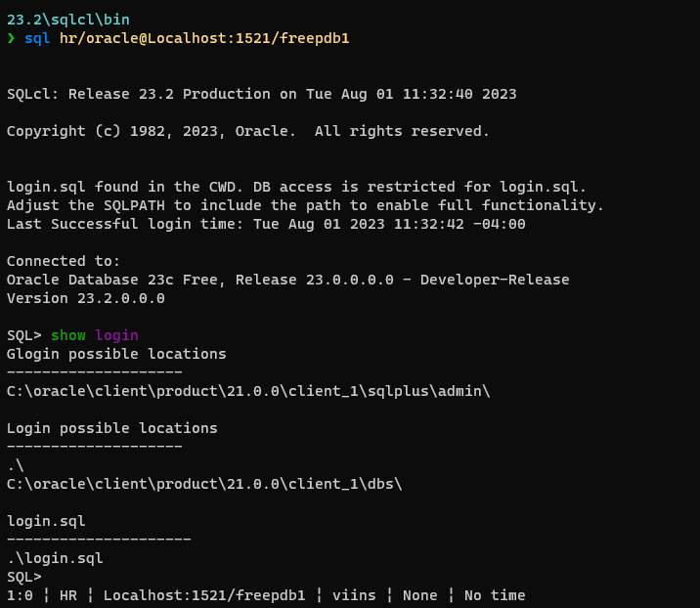The width and height of the screenshot is (700, 608).
Task: Click the .\login.sql file path
Action: pos(55,558)
